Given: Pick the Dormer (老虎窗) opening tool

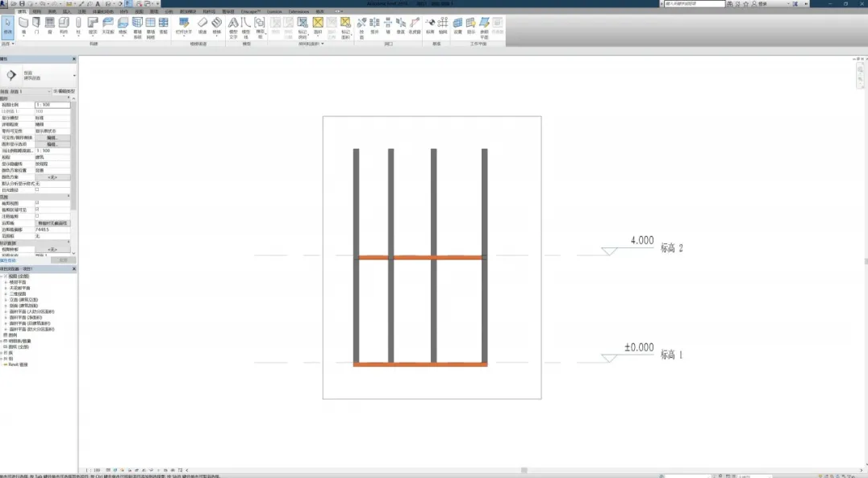Looking at the screenshot, I should click(x=415, y=26).
